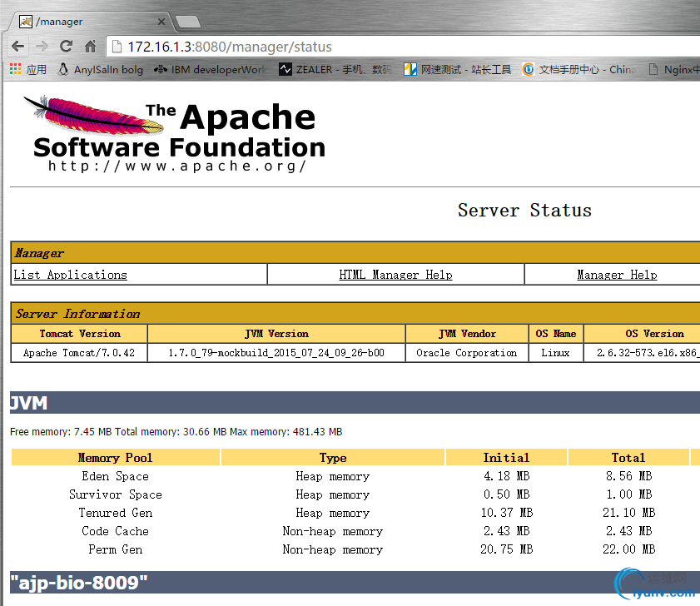This screenshot has height=606, width=700.
Task: Open the Manager Help link
Action: click(x=617, y=275)
